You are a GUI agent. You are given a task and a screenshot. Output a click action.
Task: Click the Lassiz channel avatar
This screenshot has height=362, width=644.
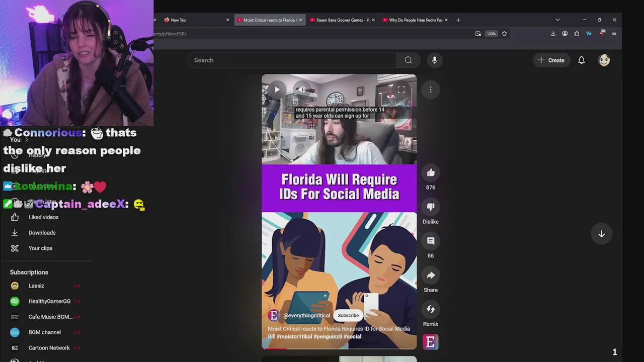(15, 286)
